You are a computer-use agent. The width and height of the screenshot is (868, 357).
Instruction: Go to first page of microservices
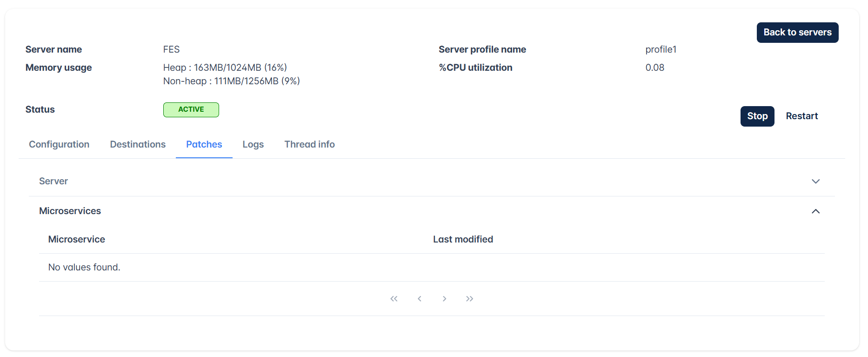[394, 299]
